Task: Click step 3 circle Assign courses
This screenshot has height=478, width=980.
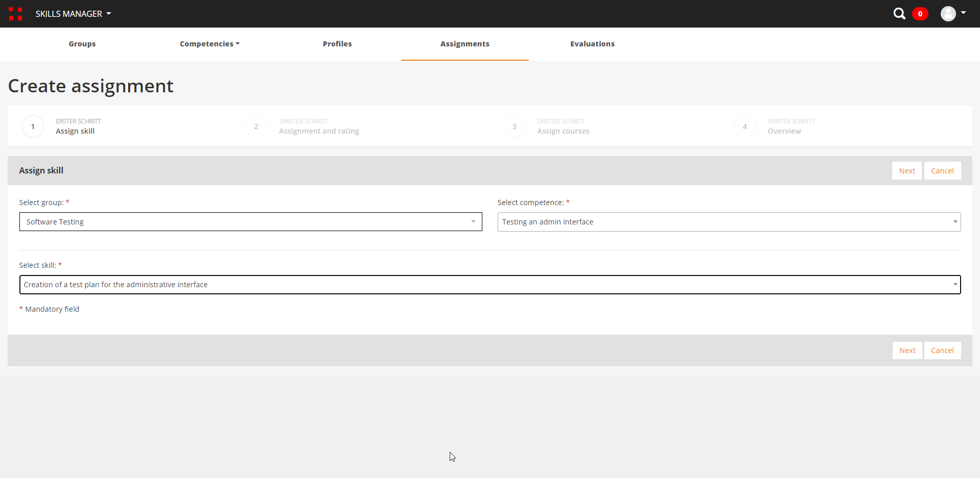Action: tap(514, 127)
